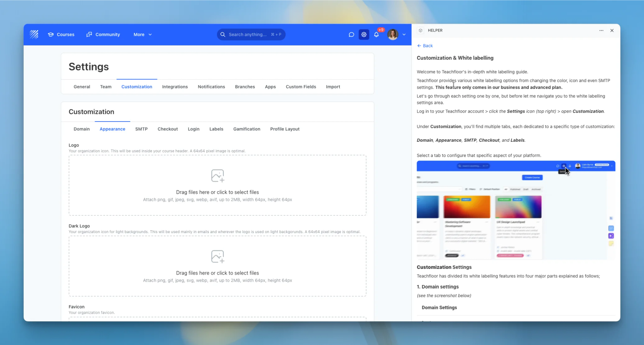Image resolution: width=644 pixels, height=345 pixels.
Task: Go to the Apps tab
Action: [270, 87]
